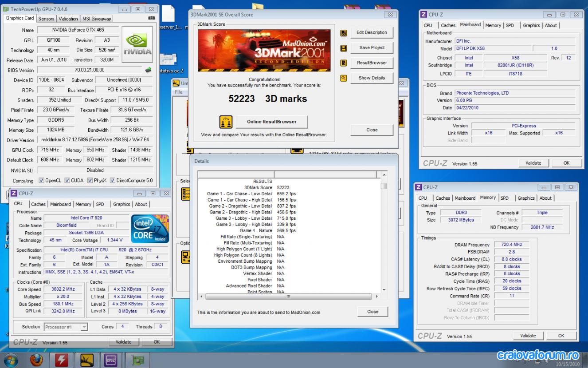Click the red lightning taskbar icon
The height and width of the screenshot is (368, 588).
[x=62, y=360]
